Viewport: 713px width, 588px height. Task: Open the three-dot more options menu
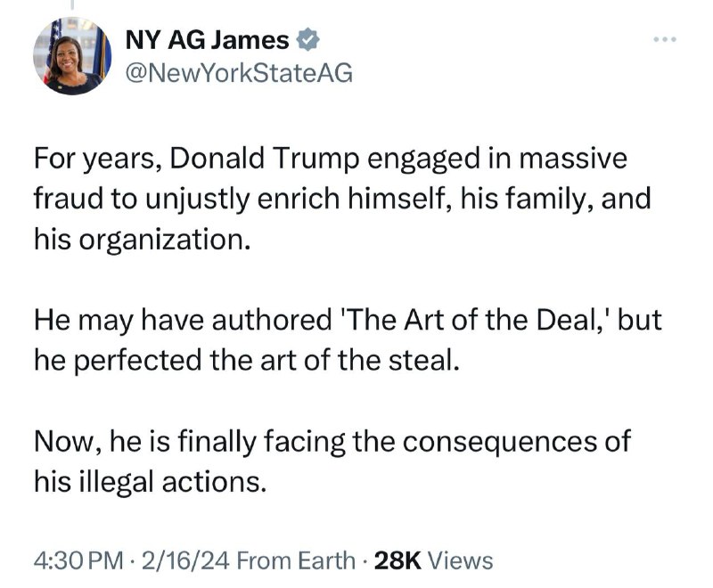pyautogui.click(x=665, y=39)
